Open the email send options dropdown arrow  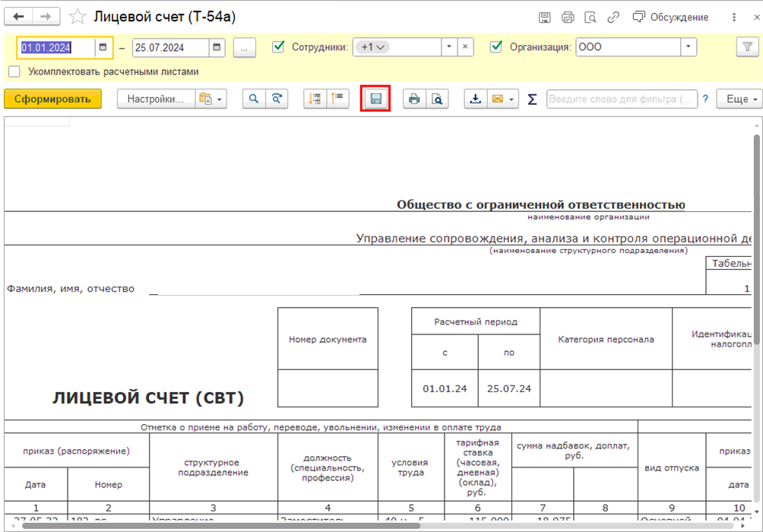pyautogui.click(x=512, y=99)
